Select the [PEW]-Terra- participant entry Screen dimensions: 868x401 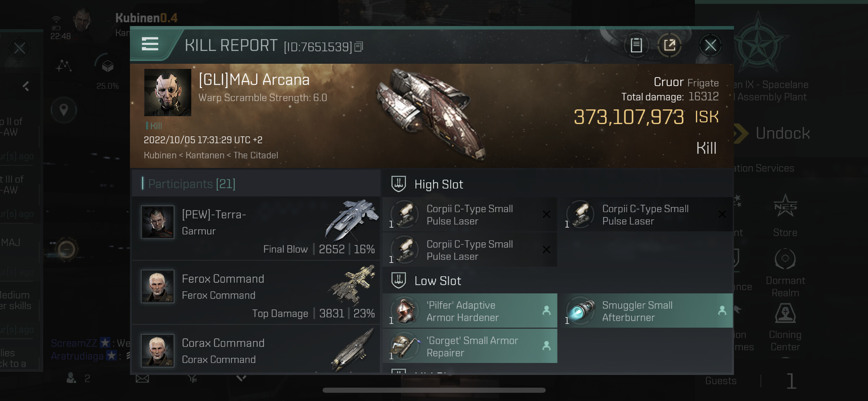click(x=256, y=228)
